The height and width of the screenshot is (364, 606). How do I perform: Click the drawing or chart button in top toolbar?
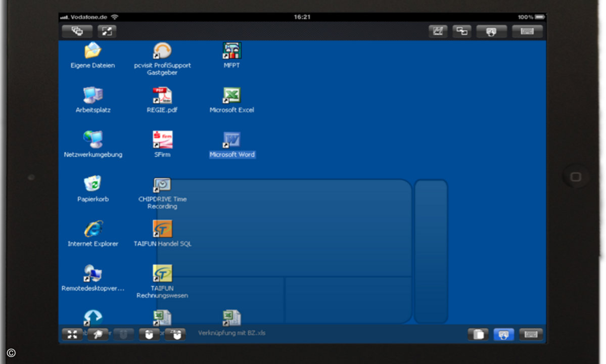click(438, 31)
